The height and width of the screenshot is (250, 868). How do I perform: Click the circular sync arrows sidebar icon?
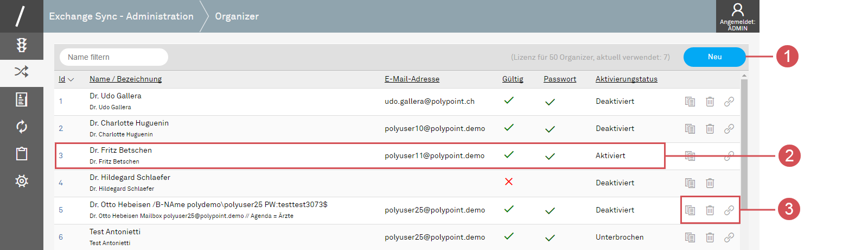point(22,127)
